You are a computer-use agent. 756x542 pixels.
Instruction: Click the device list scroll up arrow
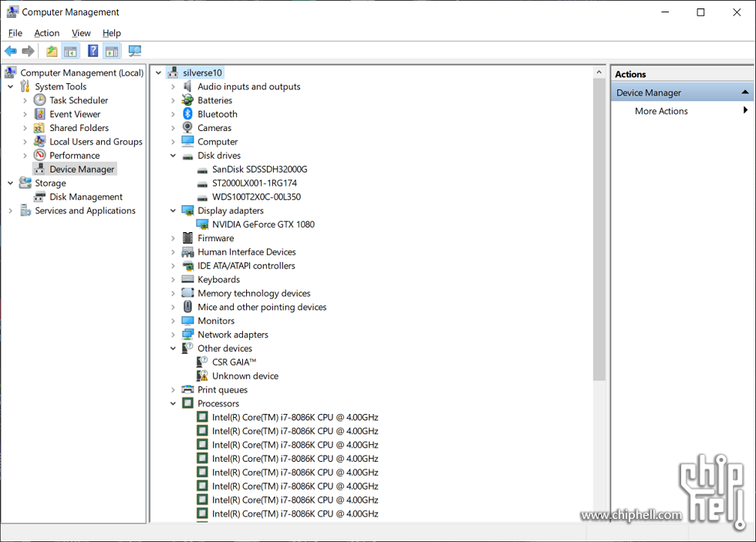click(599, 72)
